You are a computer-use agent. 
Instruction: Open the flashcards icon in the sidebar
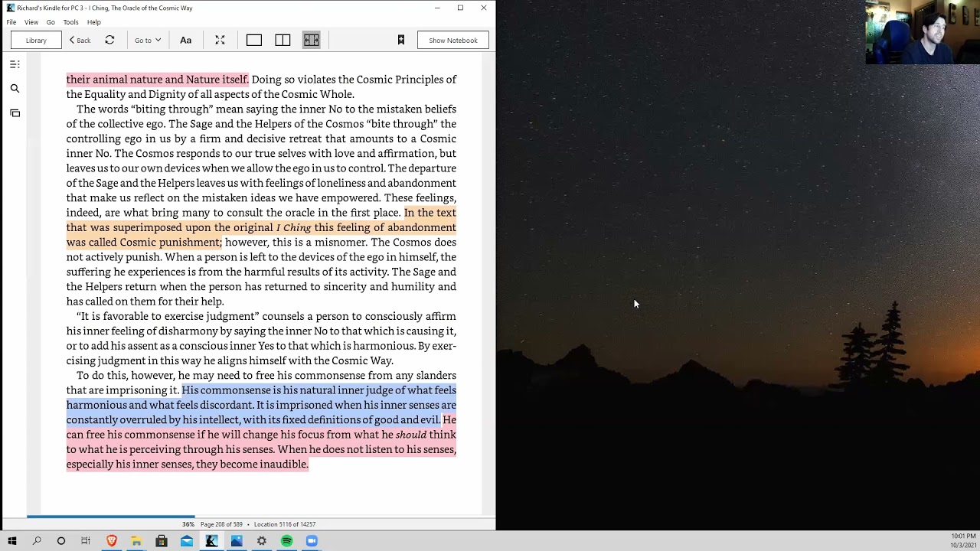(x=15, y=113)
